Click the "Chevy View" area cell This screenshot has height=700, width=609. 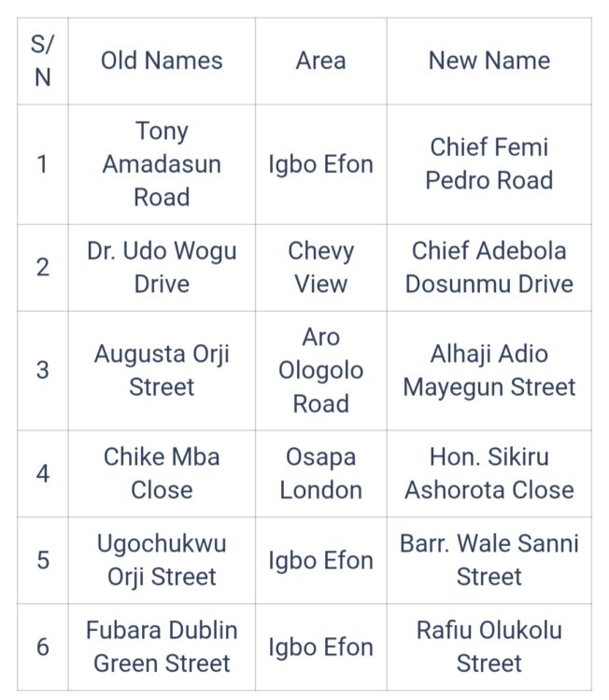(x=320, y=267)
